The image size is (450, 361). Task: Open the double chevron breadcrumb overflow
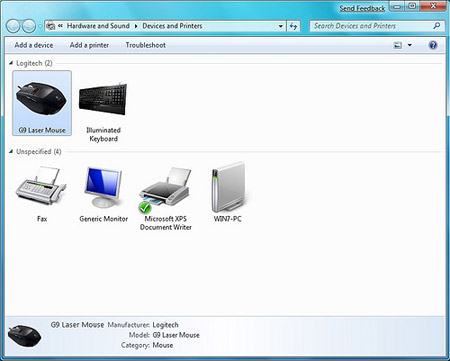[x=60, y=26]
